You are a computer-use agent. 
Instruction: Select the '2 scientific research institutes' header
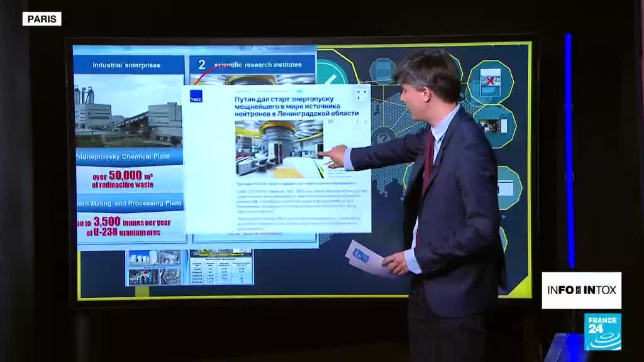coord(252,65)
